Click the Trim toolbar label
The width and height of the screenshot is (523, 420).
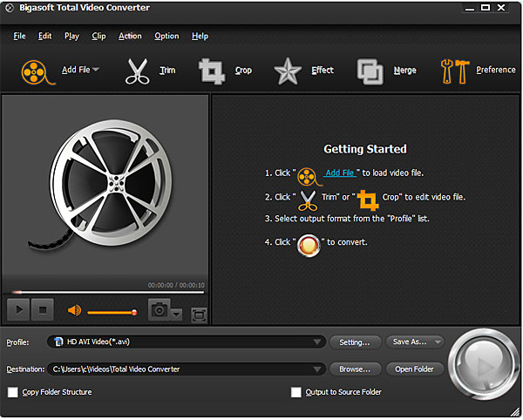point(167,71)
